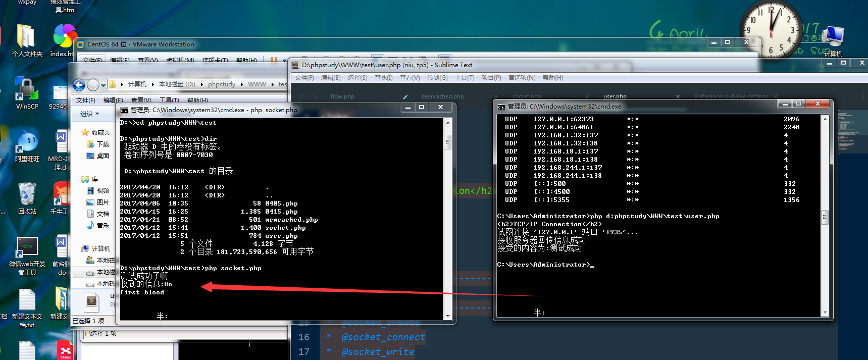Viewport: 868px width, 360px height.
Task: Click the socket.php cmd scrollbar up arrow
Action: (x=447, y=123)
